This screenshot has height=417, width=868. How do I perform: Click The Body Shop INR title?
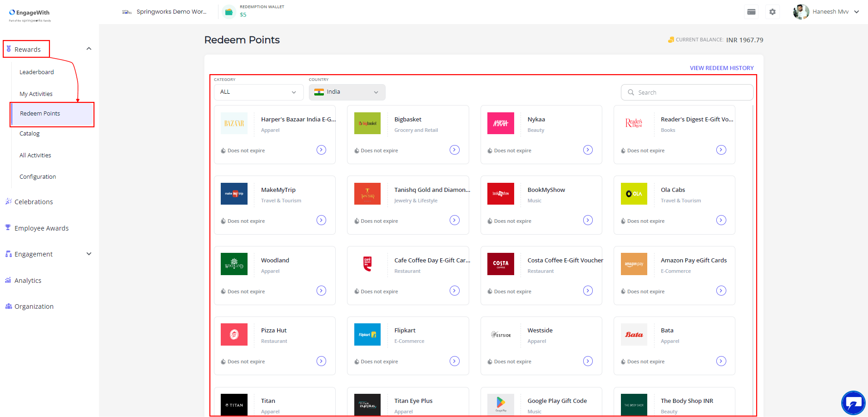(687, 401)
